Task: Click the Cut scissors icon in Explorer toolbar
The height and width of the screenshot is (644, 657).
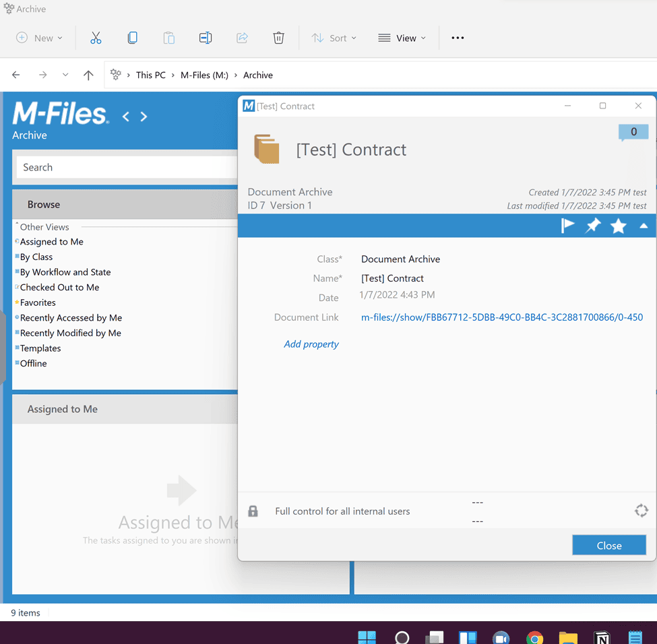Action: coord(96,38)
